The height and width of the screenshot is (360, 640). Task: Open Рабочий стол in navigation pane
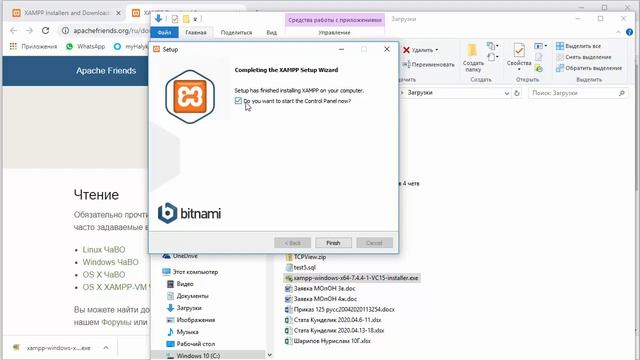(x=191, y=344)
